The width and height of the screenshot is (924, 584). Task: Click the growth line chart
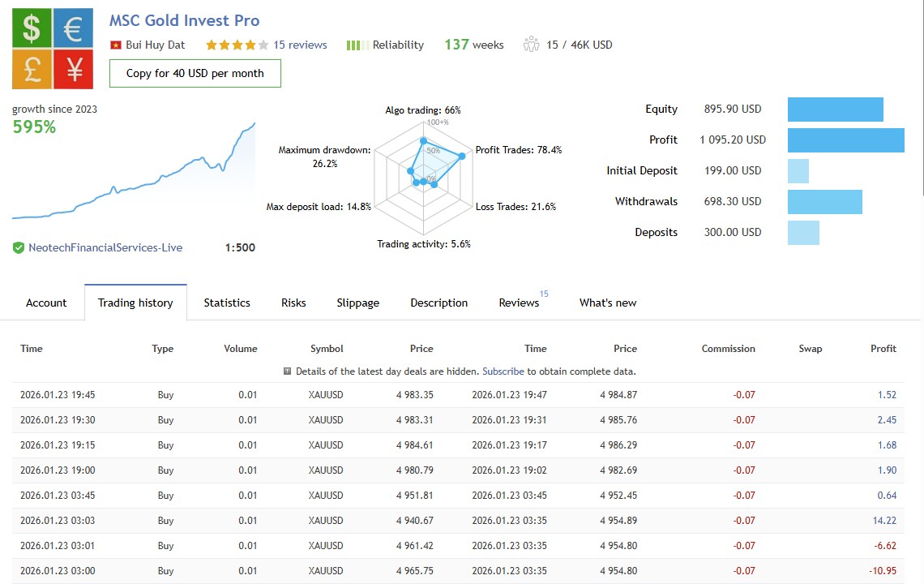[x=134, y=174]
